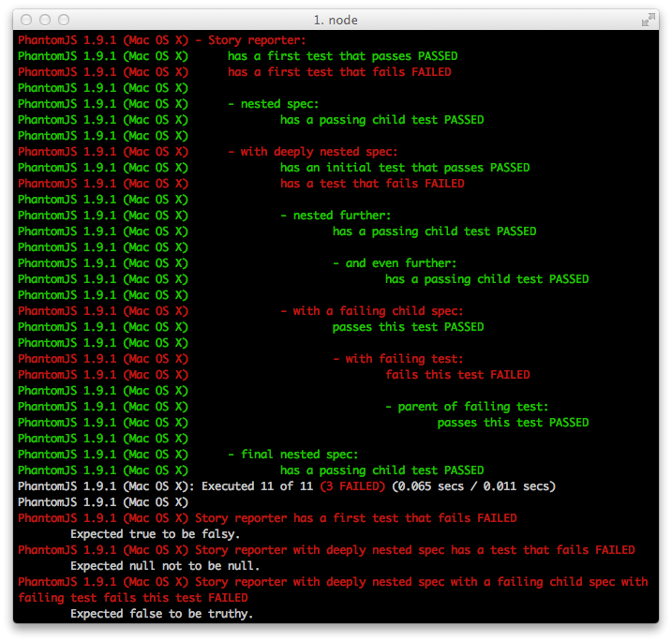Click the '- final nested spec:' line

click(x=292, y=455)
